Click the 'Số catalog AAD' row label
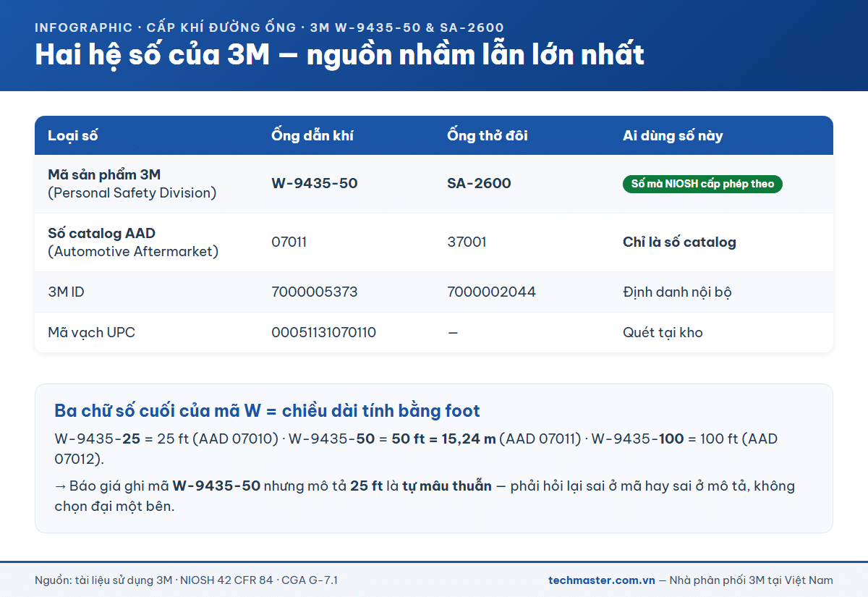Image resolution: width=868 pixels, height=597 pixels. (x=101, y=233)
